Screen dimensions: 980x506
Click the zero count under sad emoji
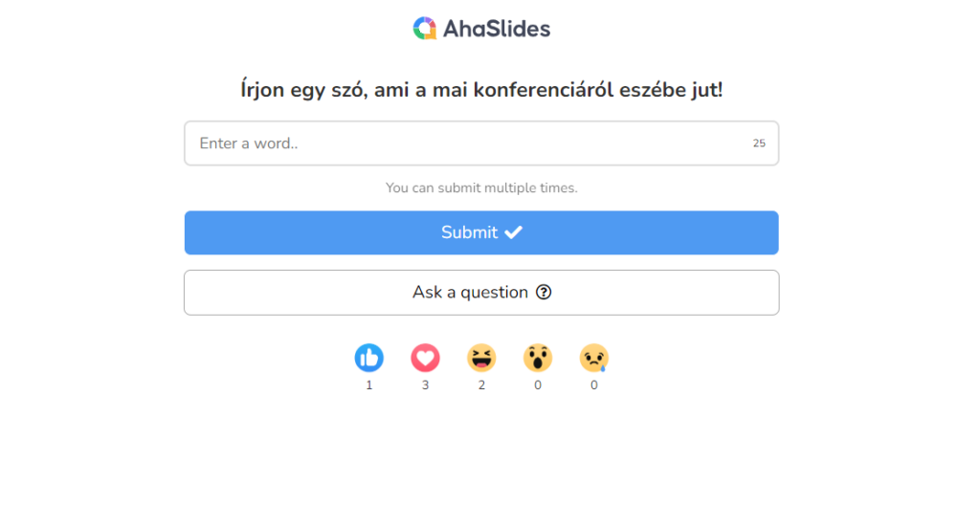pos(593,385)
